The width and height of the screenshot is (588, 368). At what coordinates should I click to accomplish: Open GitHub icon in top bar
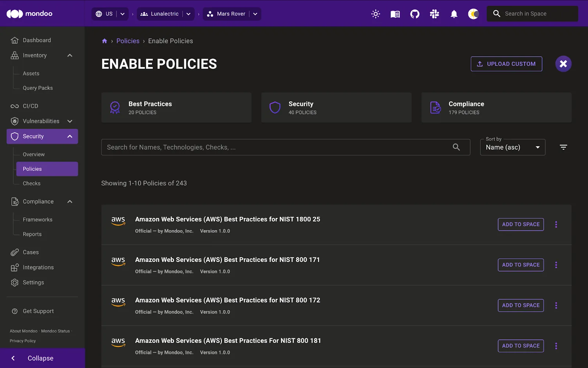click(415, 14)
